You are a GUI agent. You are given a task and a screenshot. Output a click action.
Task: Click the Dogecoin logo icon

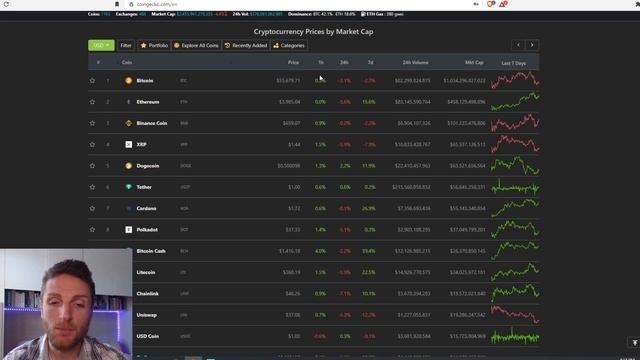tap(129, 166)
